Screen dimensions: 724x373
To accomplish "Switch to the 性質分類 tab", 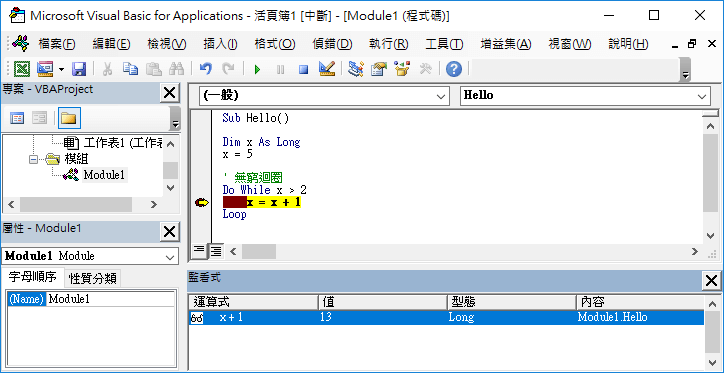I will [x=92, y=278].
